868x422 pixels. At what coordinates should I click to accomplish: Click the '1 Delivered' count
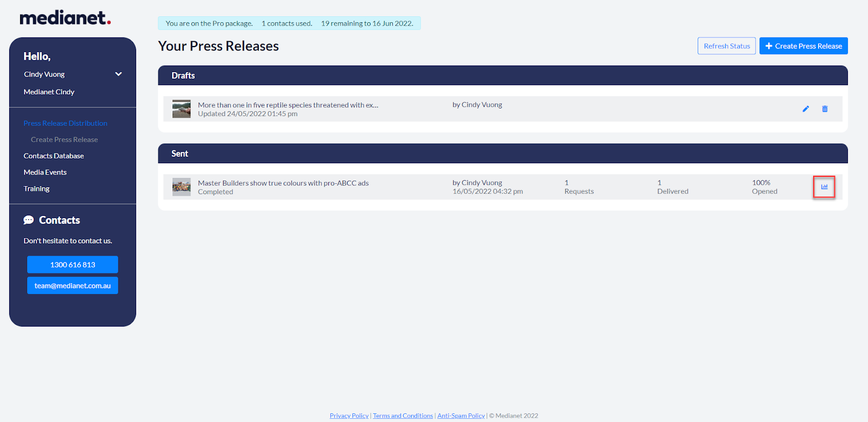pyautogui.click(x=673, y=187)
